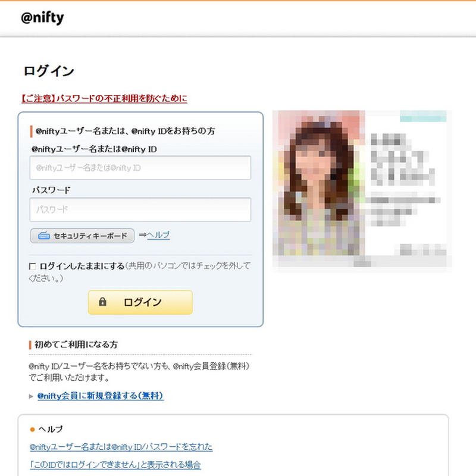
Task: Open @nifty会員に新規登録する(無料) link
Action: (x=101, y=396)
